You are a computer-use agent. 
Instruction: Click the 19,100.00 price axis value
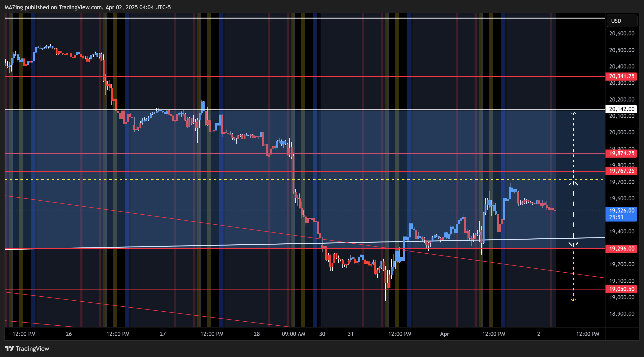(x=621, y=281)
